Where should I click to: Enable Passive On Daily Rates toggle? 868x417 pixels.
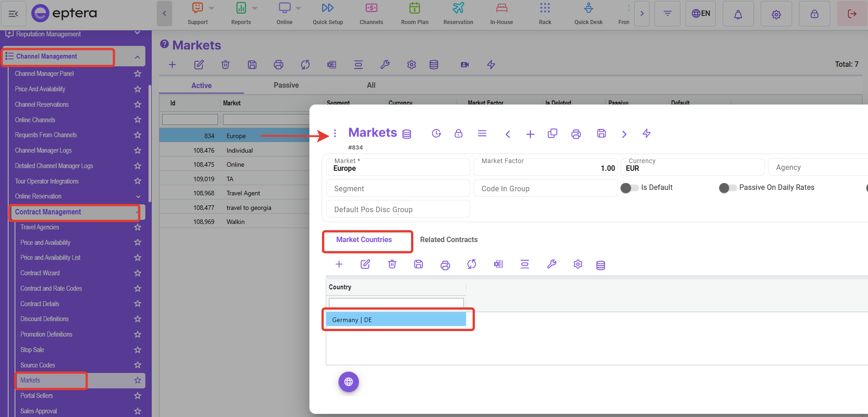[x=728, y=188]
